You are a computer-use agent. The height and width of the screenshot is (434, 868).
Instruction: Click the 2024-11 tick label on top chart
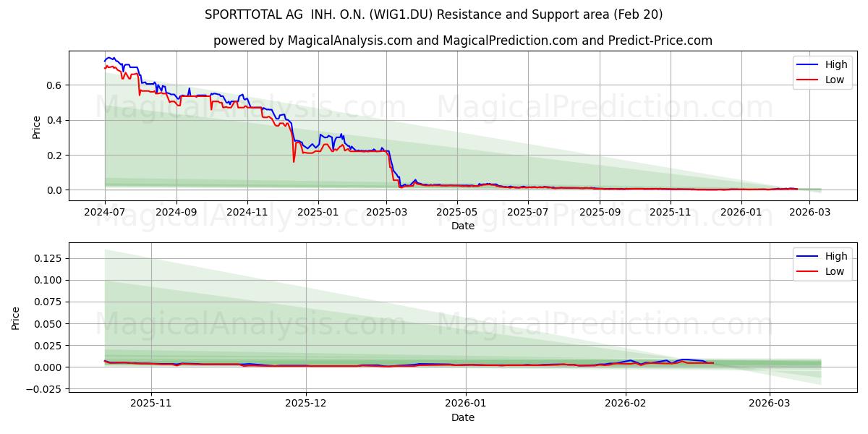[x=247, y=212]
